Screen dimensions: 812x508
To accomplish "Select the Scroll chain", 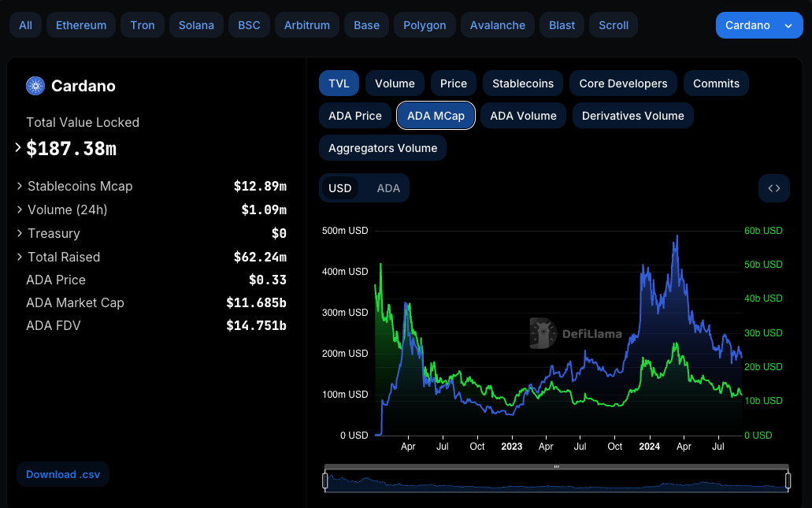I will (x=614, y=25).
